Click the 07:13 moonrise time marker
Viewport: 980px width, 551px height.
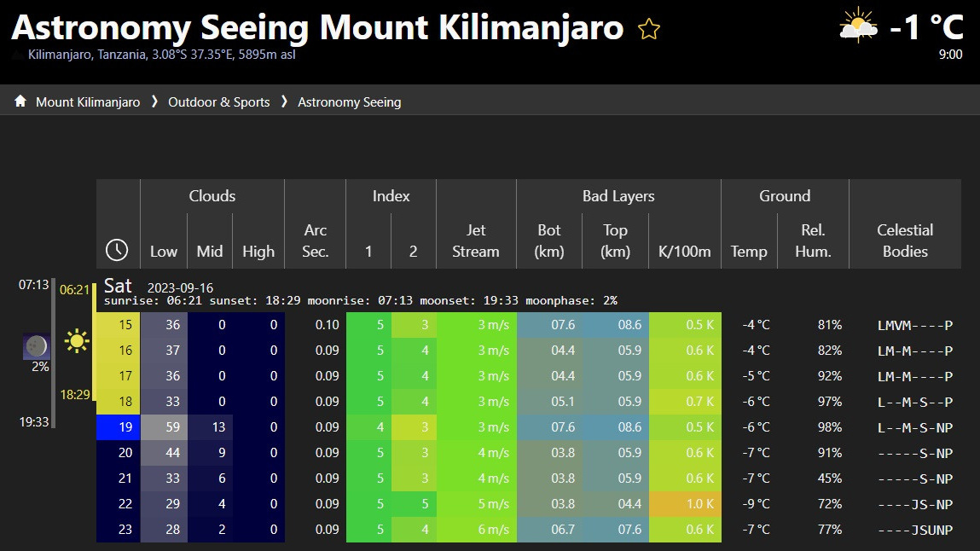pos(34,285)
